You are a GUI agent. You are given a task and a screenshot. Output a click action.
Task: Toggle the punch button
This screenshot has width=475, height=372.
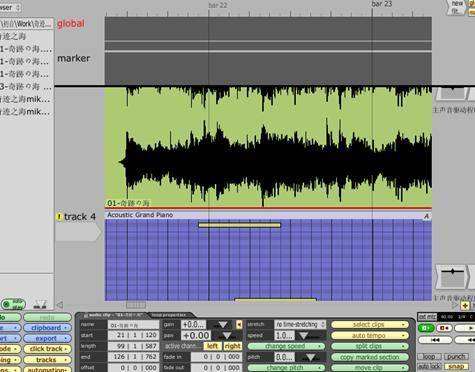[x=456, y=357]
